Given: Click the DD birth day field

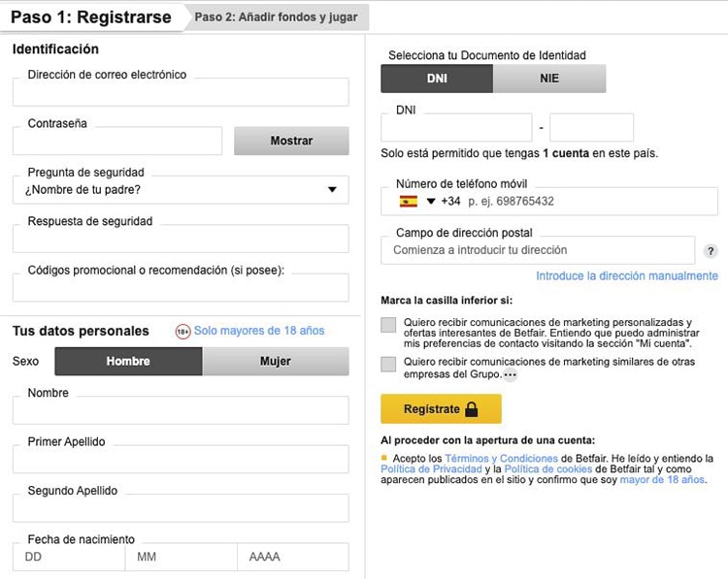Looking at the screenshot, I should click(x=69, y=557).
